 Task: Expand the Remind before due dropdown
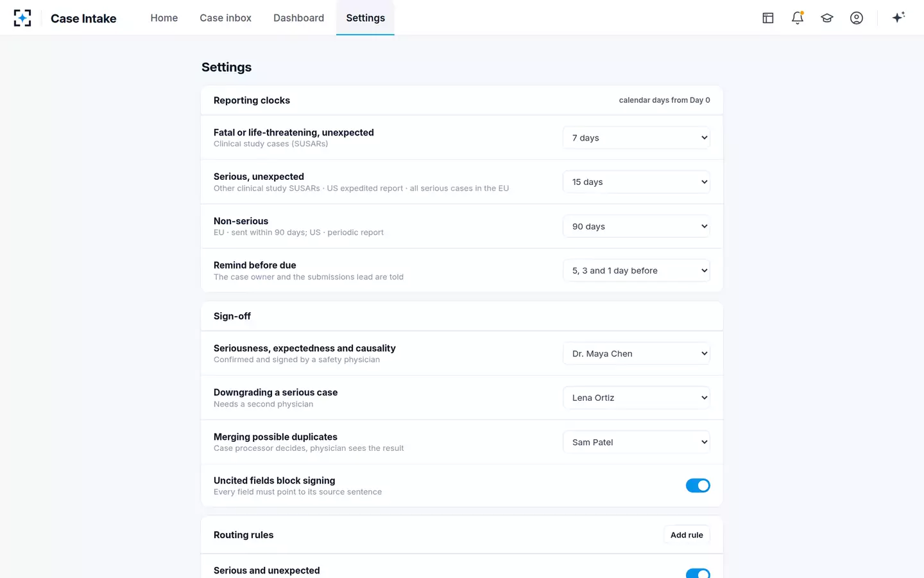[637, 270]
